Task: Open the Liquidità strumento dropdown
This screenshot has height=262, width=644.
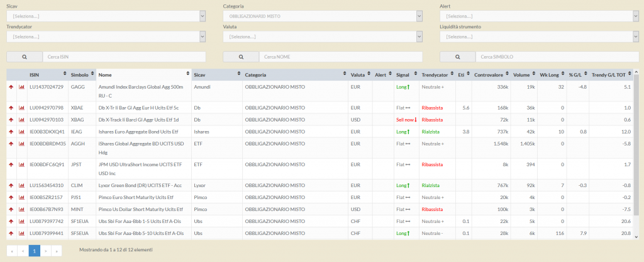Action: click(x=538, y=37)
